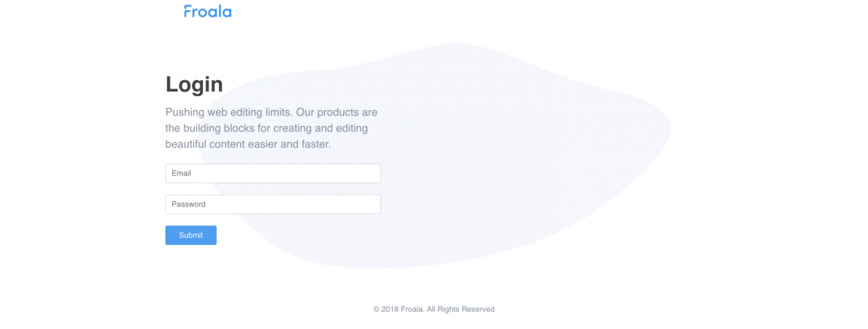Click the tagline paragraph under Login
The height and width of the screenshot is (329, 868).
[x=271, y=128]
